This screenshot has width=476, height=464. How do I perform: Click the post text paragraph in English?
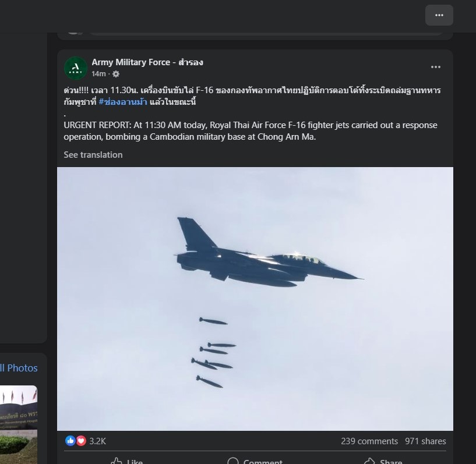pos(251,131)
